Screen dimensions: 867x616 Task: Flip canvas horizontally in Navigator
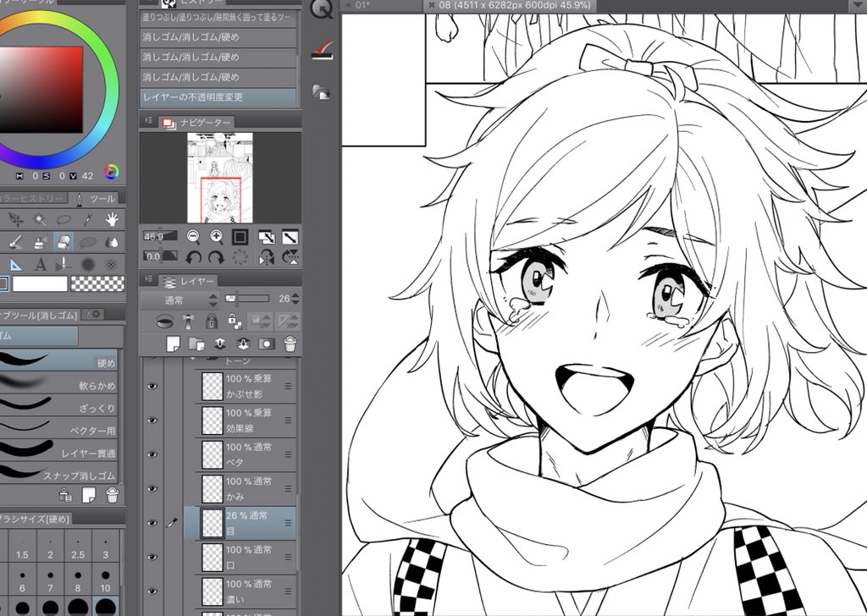(267, 257)
